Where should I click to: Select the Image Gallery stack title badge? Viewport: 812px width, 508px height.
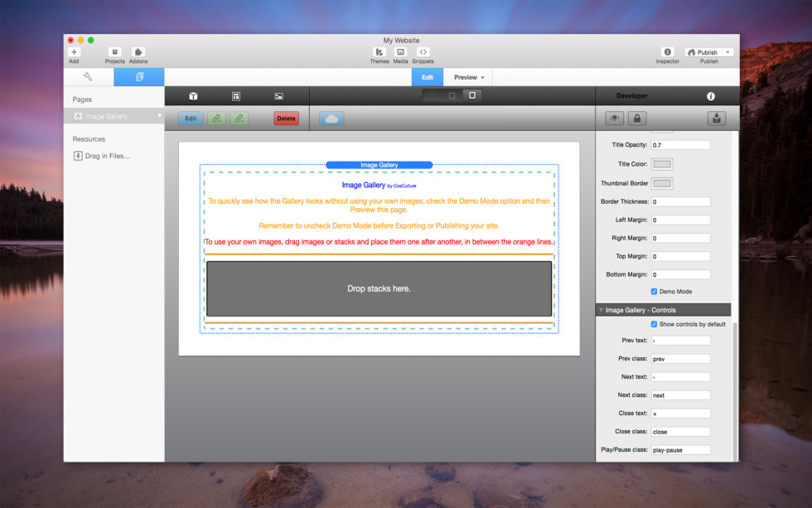tap(379, 165)
